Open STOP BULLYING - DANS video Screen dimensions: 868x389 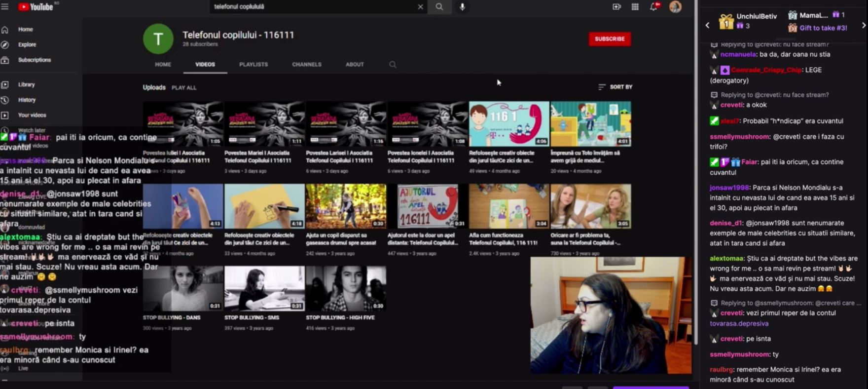pyautogui.click(x=183, y=288)
